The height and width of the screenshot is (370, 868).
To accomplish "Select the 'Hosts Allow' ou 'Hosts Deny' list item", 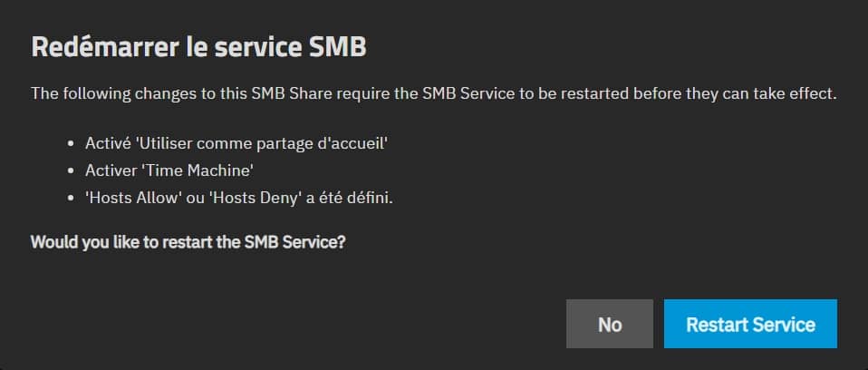I will tap(239, 199).
